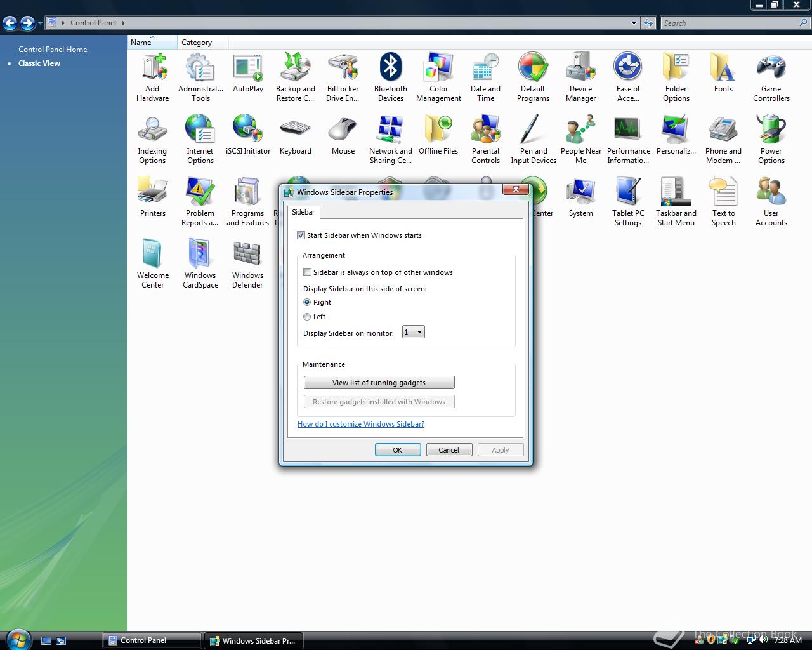Open the Windows Start orb
The image size is (812, 650).
tap(18, 639)
